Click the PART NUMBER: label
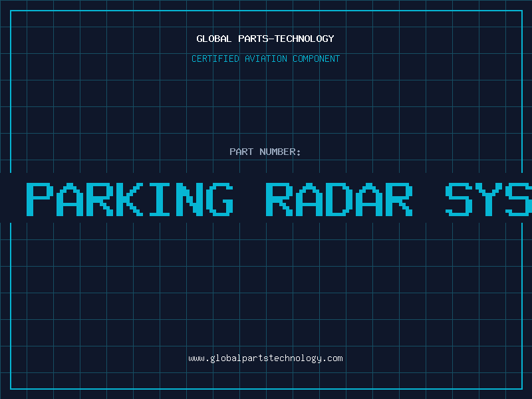 (x=265, y=152)
